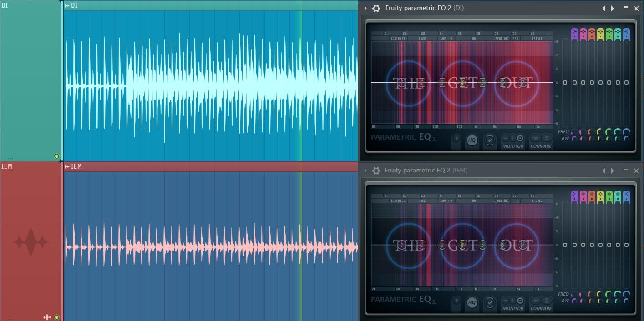Viewport: 644px width, 321px height.
Task: Open DI audio clip menu arrow
Action: (x=67, y=5)
